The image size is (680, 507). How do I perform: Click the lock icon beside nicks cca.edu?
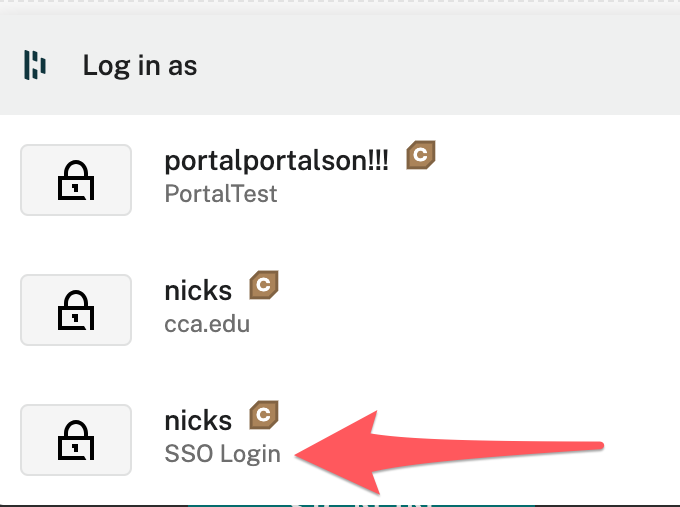click(x=76, y=310)
